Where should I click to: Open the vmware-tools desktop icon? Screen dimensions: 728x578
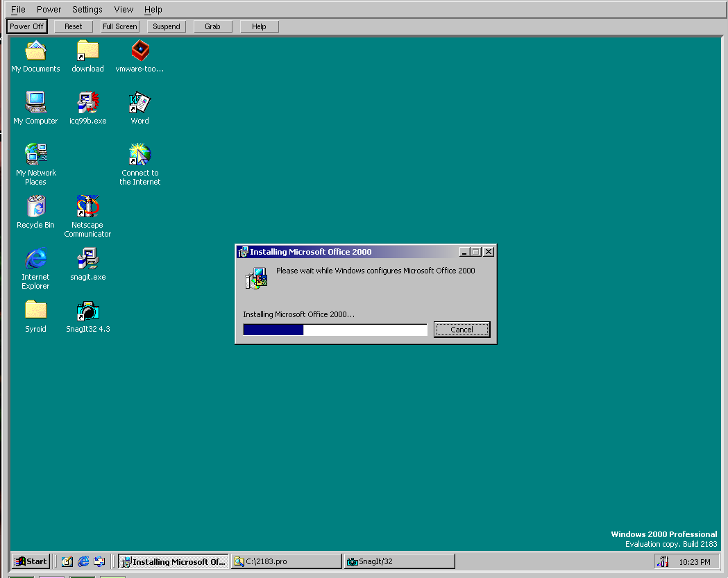click(140, 51)
